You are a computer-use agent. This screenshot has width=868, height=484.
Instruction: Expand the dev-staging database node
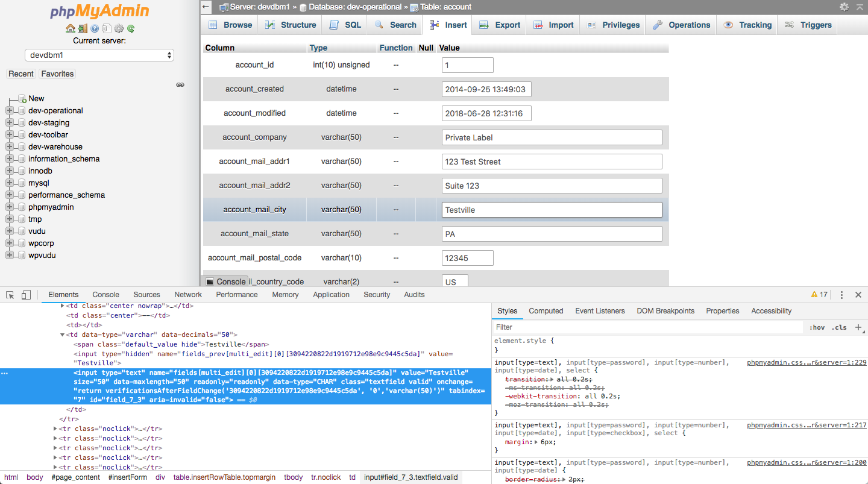pos(10,123)
